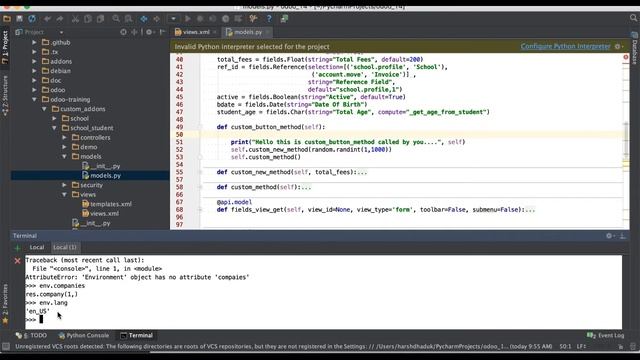Select the views.xml file in project tree
Viewport: 640px width, 360px height.
[104, 213]
